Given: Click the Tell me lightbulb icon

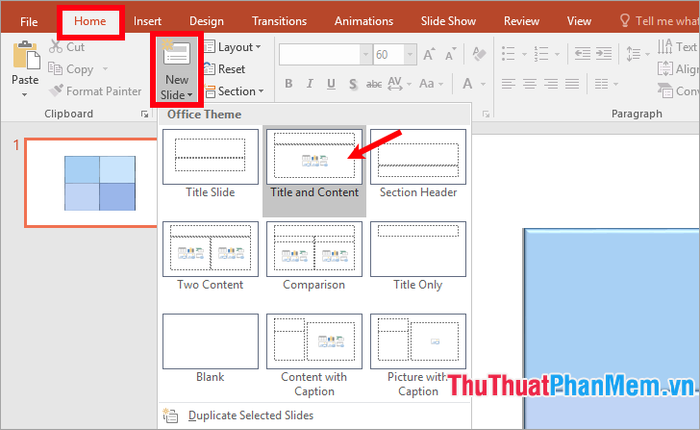Looking at the screenshot, I should pyautogui.click(x=625, y=20).
